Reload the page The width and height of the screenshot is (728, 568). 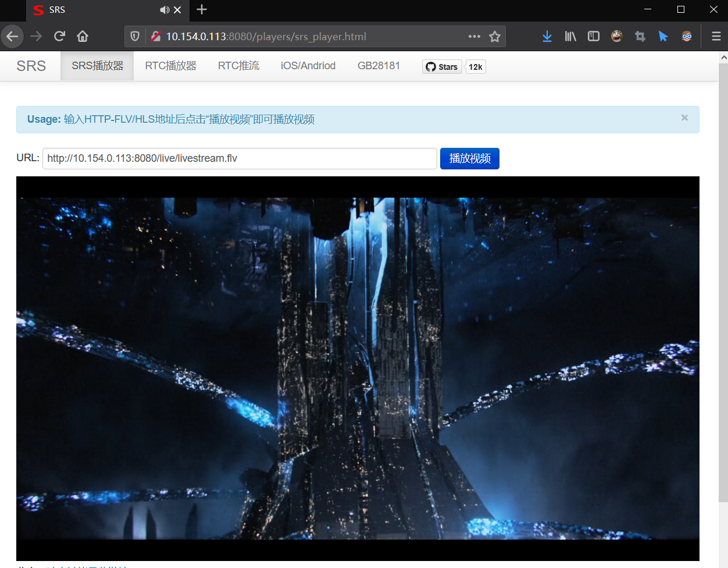[x=59, y=36]
